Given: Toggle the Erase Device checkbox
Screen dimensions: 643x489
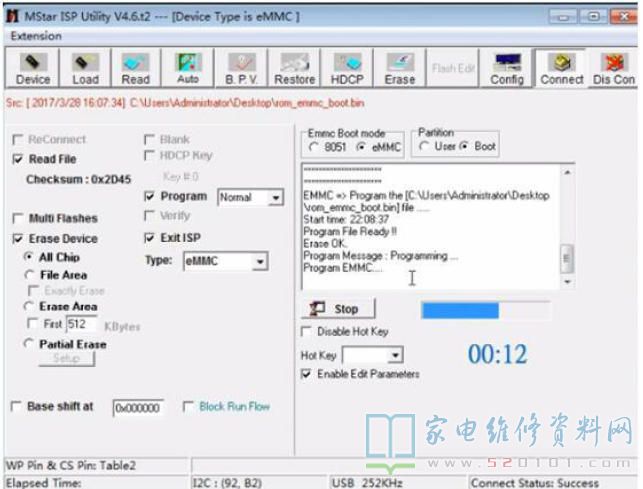Looking at the screenshot, I should click(18, 239).
